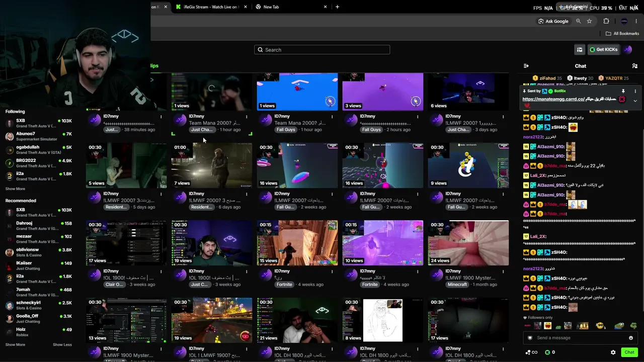
Task: Open the recommended channel schneckyirl
Action: (39, 305)
